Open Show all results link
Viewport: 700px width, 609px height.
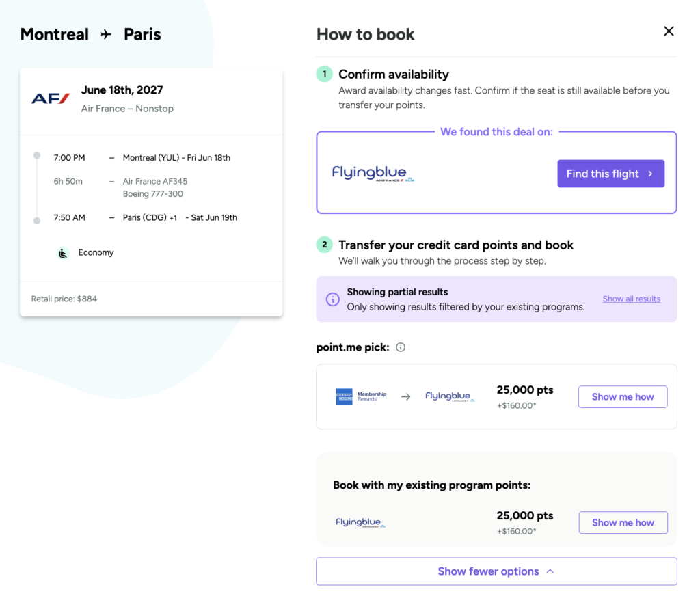click(631, 299)
